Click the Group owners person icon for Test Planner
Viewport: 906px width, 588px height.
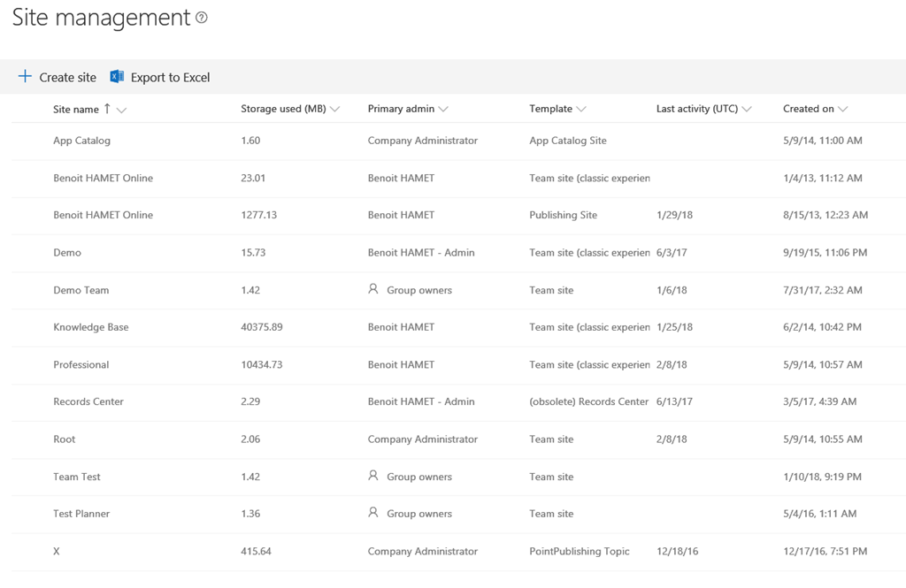pyautogui.click(x=373, y=513)
